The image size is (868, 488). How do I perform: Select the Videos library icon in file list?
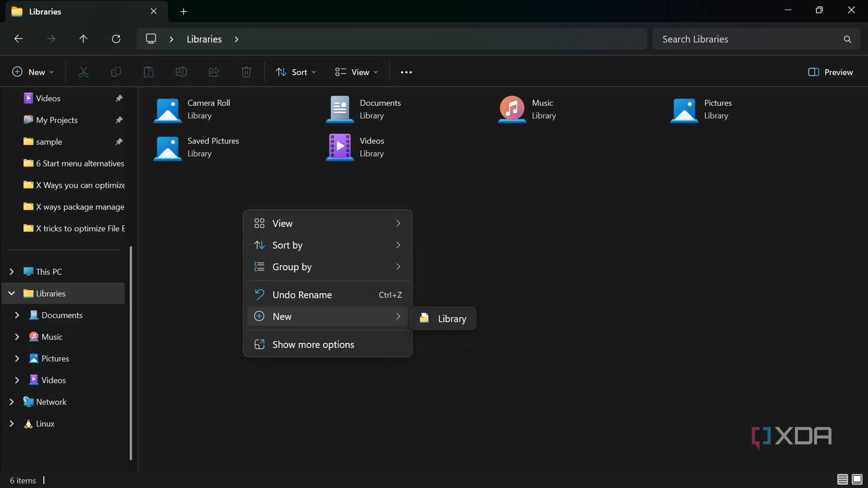pyautogui.click(x=340, y=147)
